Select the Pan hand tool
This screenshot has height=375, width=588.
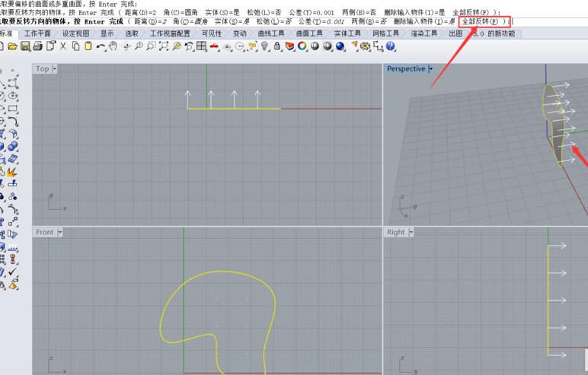(113, 46)
